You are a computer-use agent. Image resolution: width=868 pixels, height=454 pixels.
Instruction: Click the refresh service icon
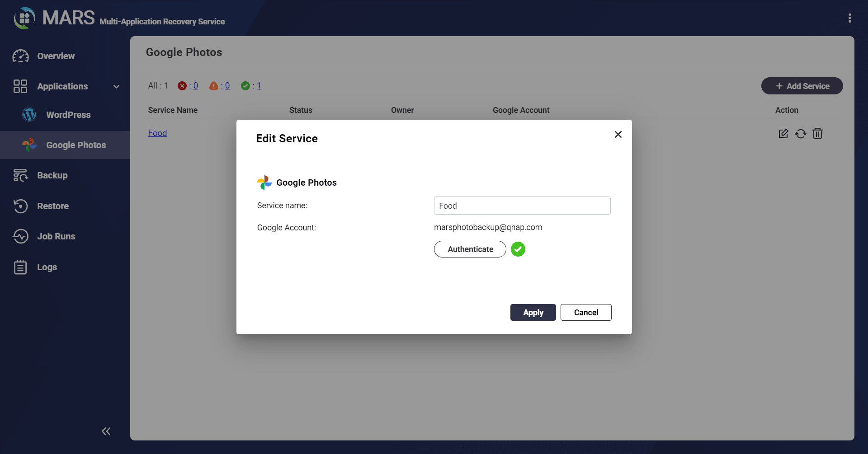801,134
